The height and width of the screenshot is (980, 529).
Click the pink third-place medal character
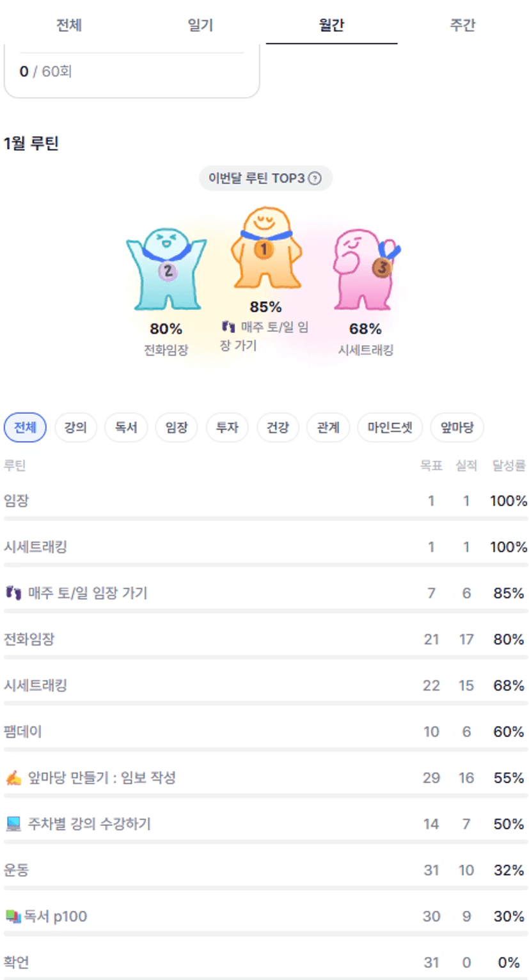[x=363, y=266]
